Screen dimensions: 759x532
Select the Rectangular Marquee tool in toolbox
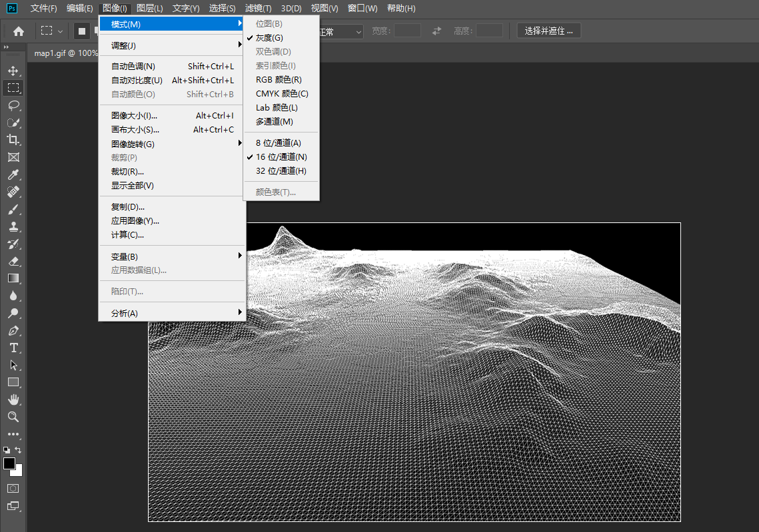(13, 88)
